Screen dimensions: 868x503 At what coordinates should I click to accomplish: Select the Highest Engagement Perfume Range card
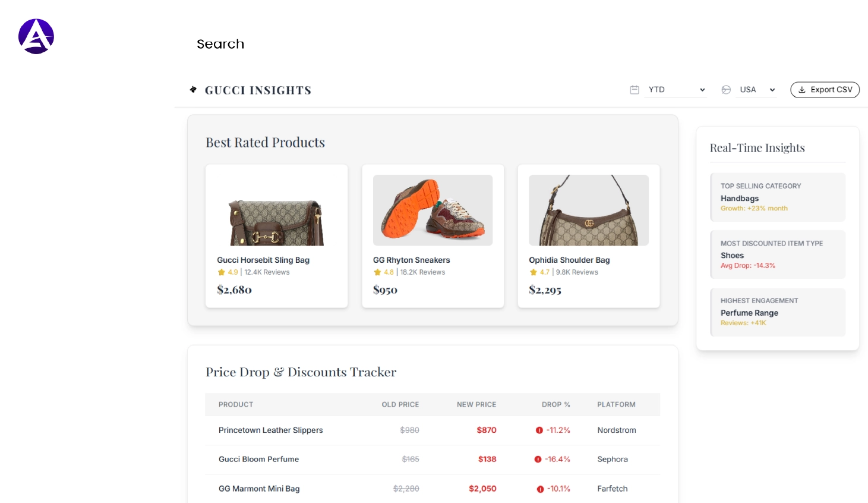click(x=778, y=312)
